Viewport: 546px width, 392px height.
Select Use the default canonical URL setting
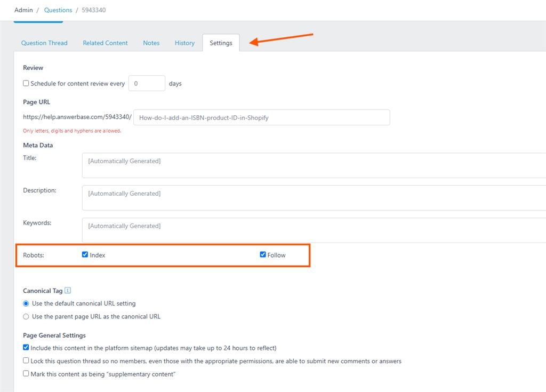pos(26,303)
